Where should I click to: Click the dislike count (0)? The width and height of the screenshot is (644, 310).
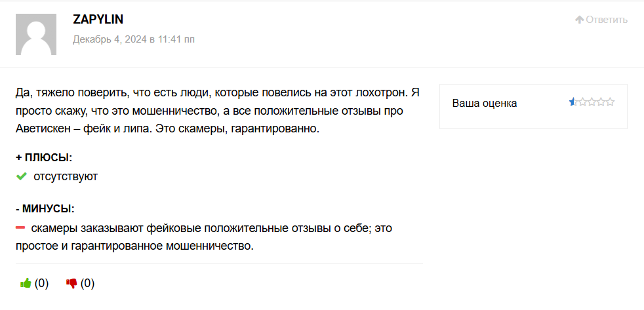click(x=88, y=283)
